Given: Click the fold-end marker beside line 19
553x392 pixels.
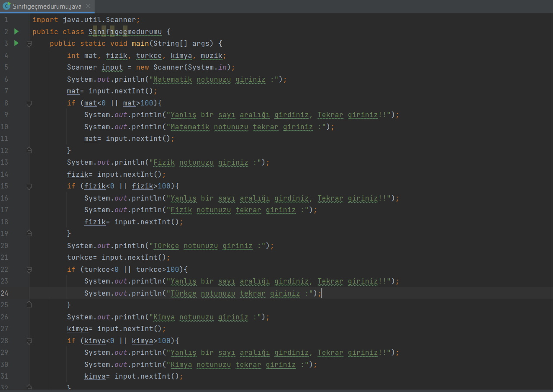Looking at the screenshot, I should pos(29,233).
